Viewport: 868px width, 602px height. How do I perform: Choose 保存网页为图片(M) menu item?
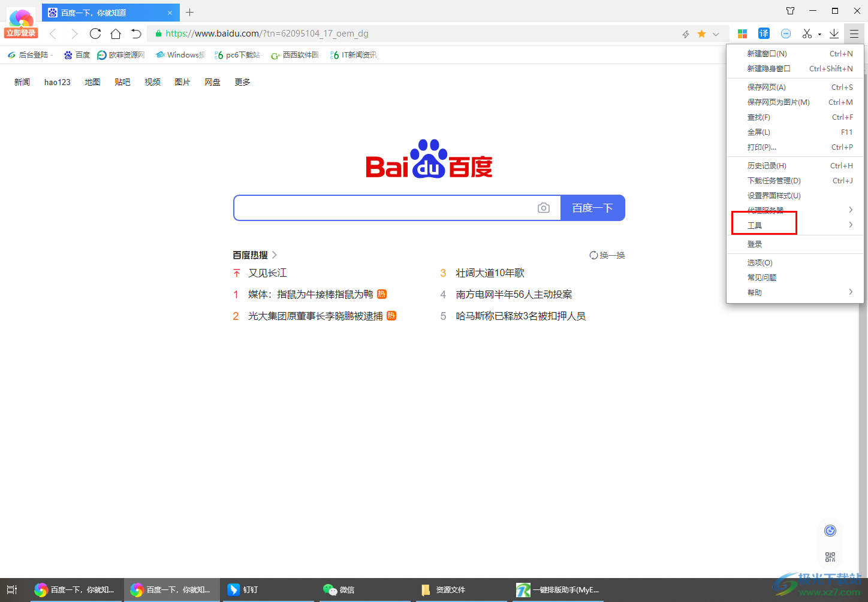[795, 102]
